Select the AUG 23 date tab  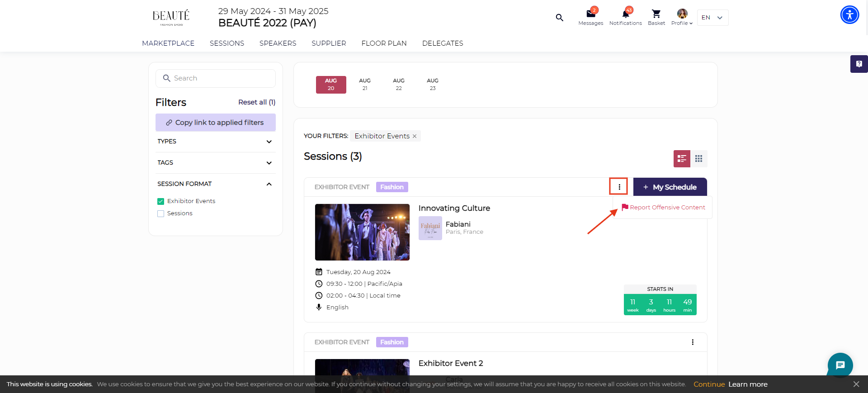click(x=433, y=85)
